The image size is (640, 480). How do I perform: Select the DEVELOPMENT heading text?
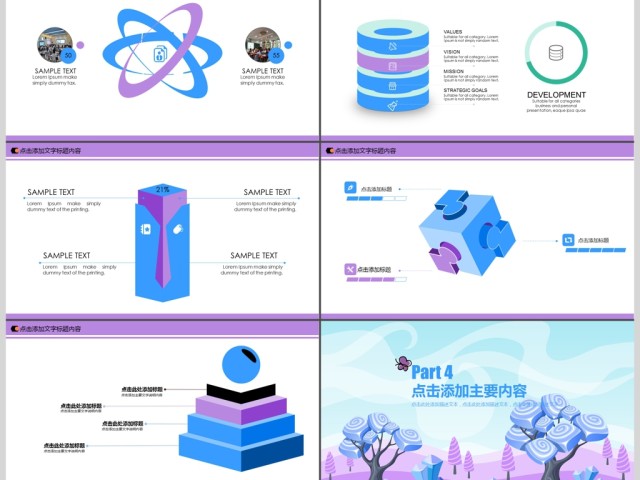point(556,95)
